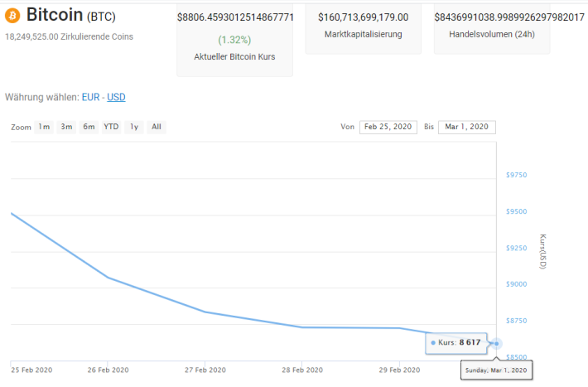Screen dimensions: 588x387
Task: Click the $9000 axis label
Action: click(517, 284)
